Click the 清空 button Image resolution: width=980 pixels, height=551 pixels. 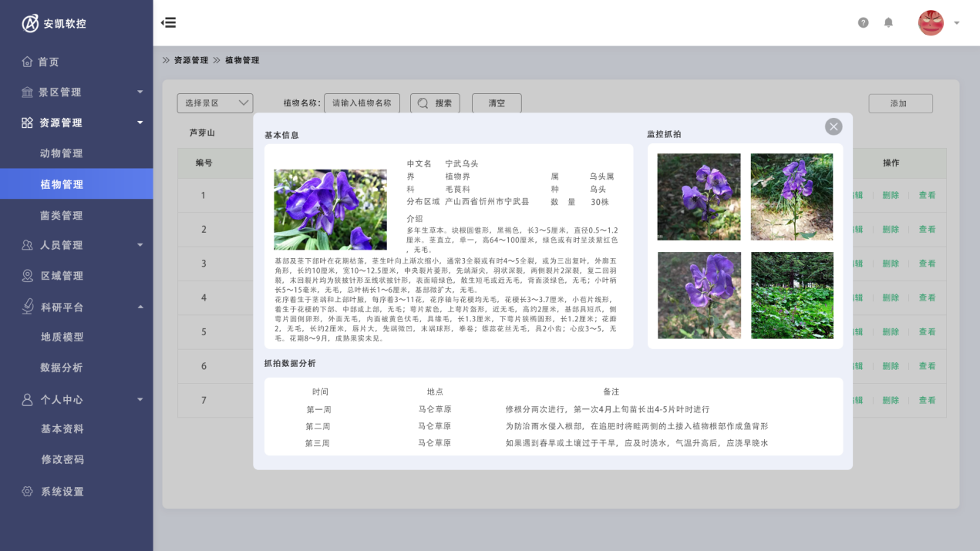point(497,103)
